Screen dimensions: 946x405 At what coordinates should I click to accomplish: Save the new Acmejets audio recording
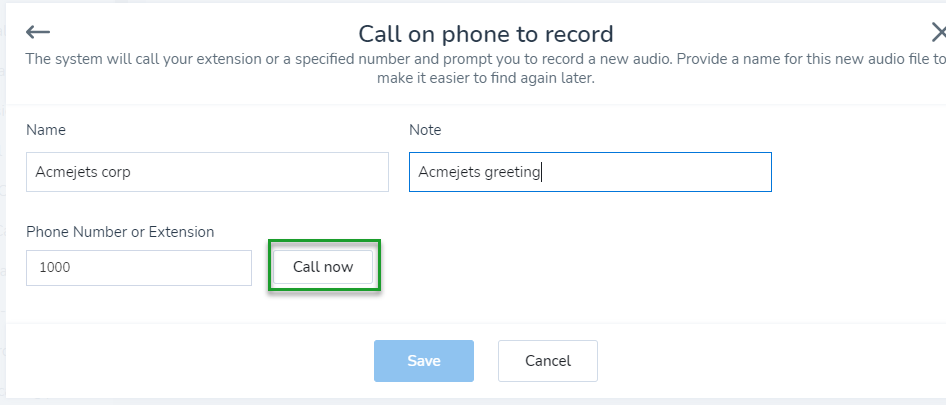pos(424,361)
